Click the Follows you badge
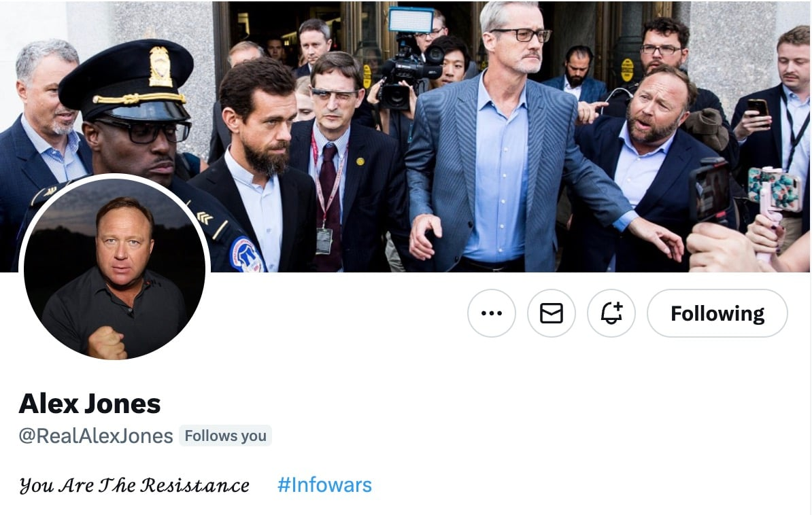Screen dimensions: 812x515 [225, 436]
